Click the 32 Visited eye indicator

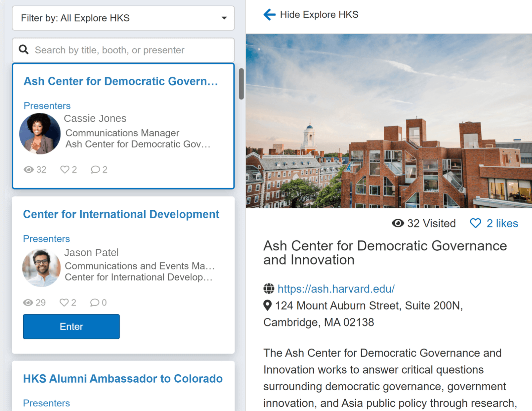398,223
